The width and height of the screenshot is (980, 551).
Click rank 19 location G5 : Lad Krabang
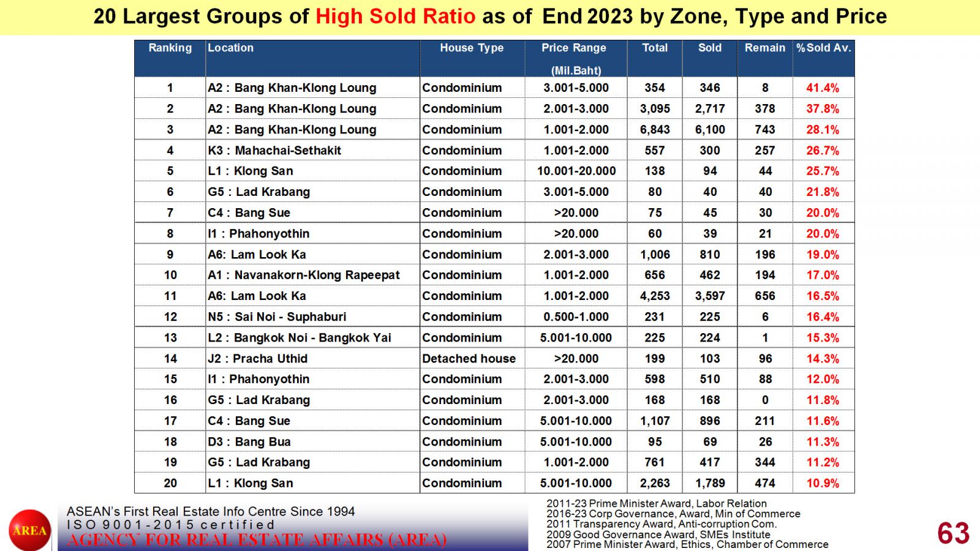click(x=259, y=462)
